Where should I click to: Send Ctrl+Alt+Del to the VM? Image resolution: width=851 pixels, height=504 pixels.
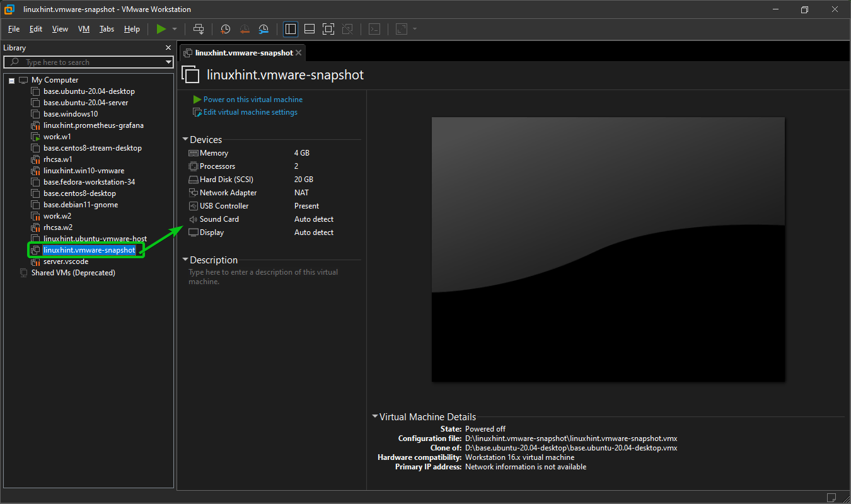click(199, 29)
